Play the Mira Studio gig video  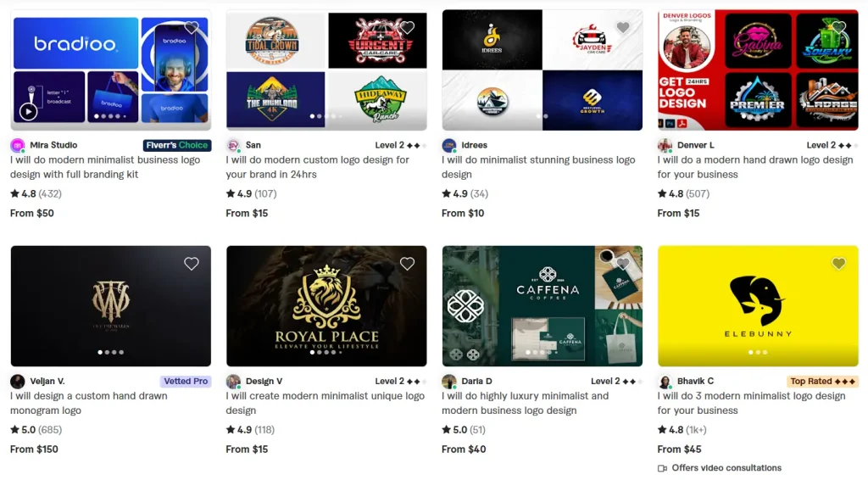click(28, 112)
